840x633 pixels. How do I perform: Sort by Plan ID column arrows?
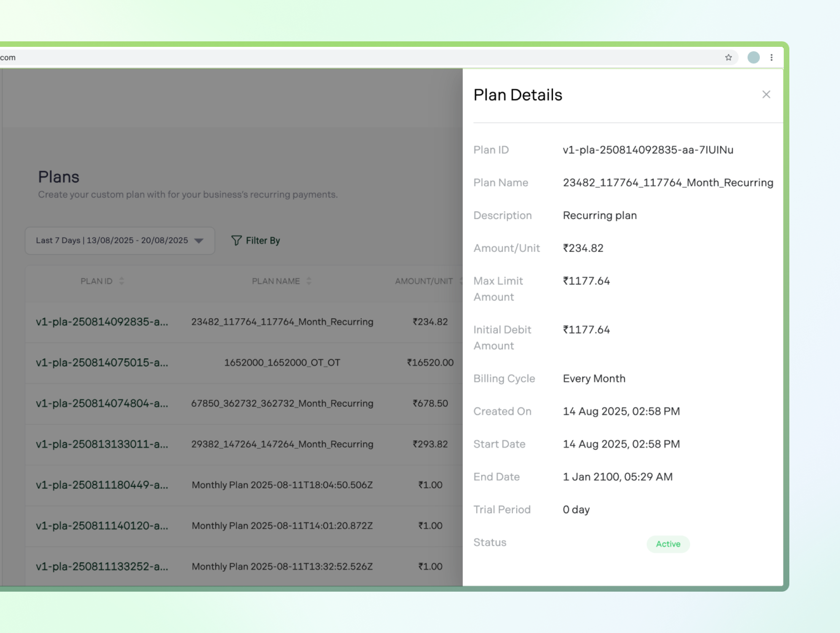122,281
